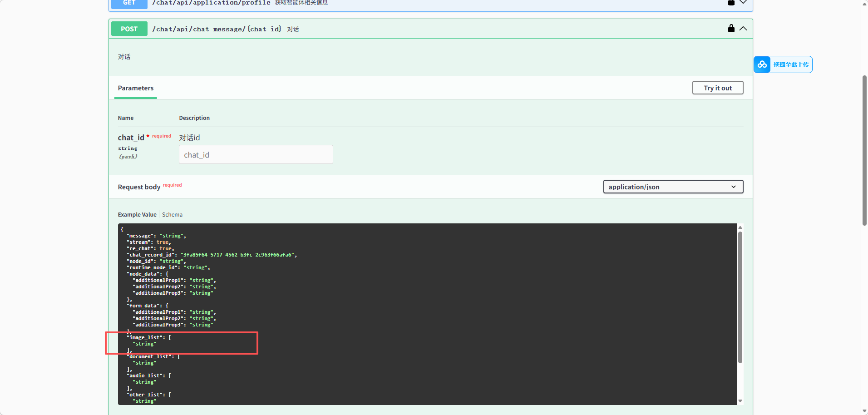Click the lock icon on the POST chat_message row
Image resolution: width=868 pixels, height=415 pixels.
pos(731,29)
